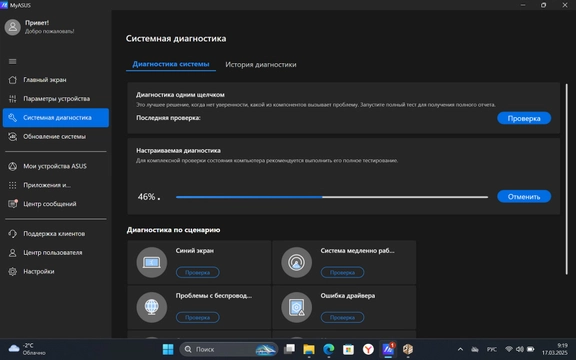Open Параметры устройства menu item
The width and height of the screenshot is (576, 360).
tap(56, 98)
